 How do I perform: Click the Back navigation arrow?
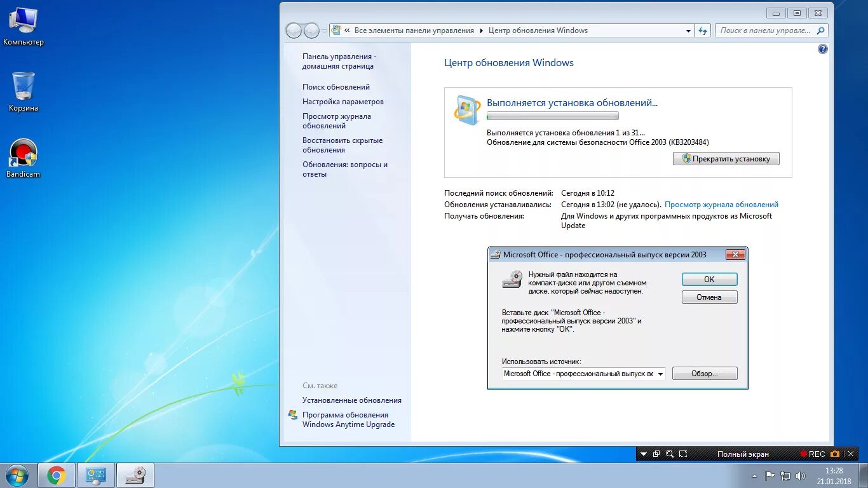coord(294,30)
